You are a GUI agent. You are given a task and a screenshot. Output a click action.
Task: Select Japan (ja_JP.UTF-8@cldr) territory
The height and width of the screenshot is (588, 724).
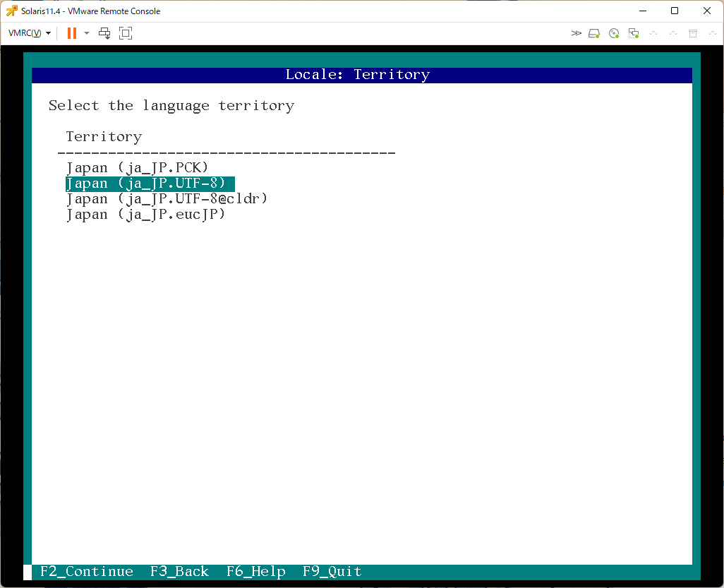pyautogui.click(x=167, y=199)
